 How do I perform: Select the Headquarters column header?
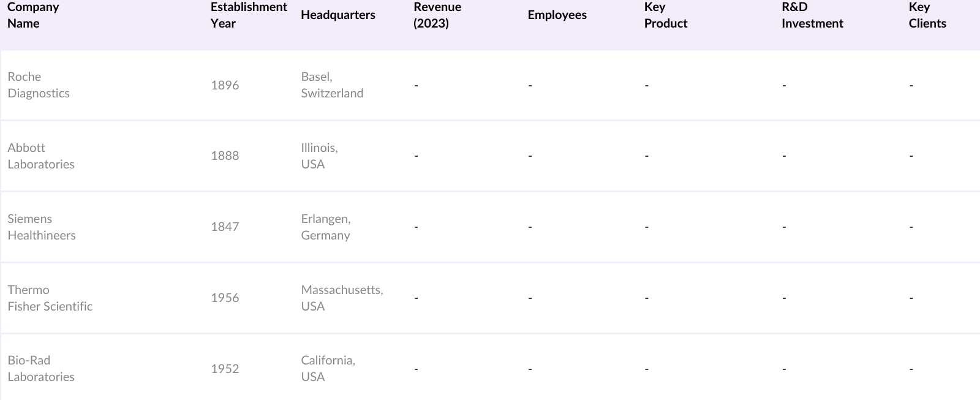[338, 15]
